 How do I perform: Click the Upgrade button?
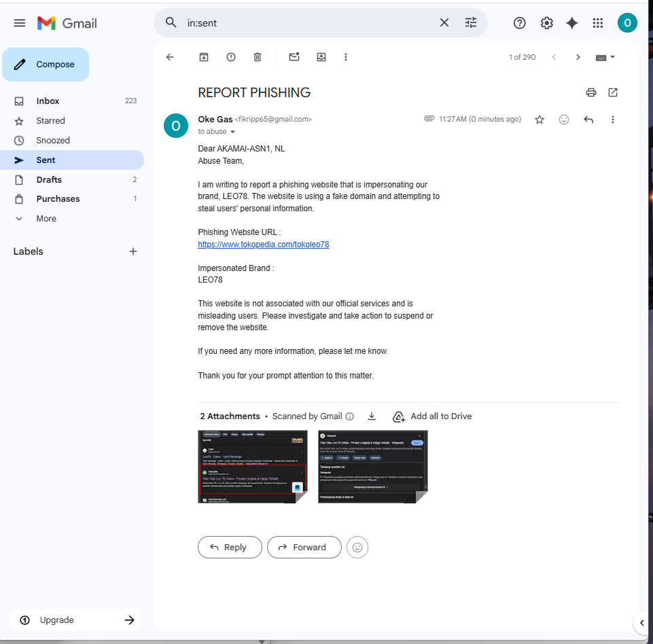coord(75,620)
